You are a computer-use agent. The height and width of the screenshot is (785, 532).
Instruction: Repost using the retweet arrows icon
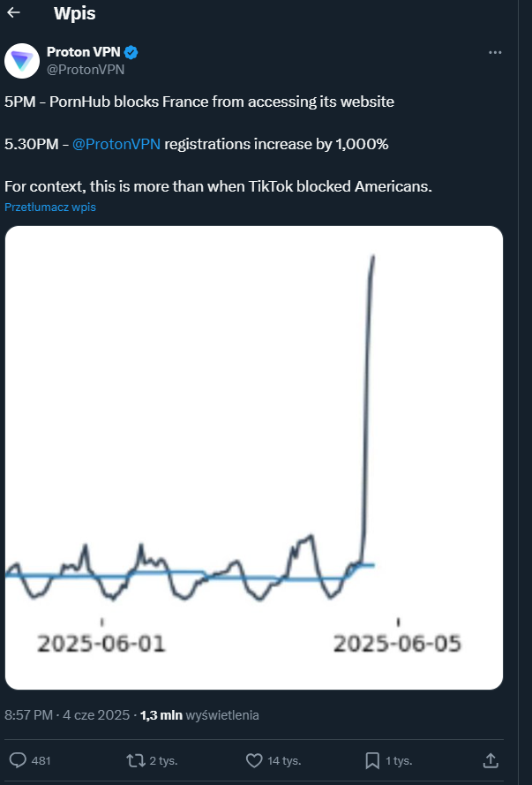[x=136, y=761]
